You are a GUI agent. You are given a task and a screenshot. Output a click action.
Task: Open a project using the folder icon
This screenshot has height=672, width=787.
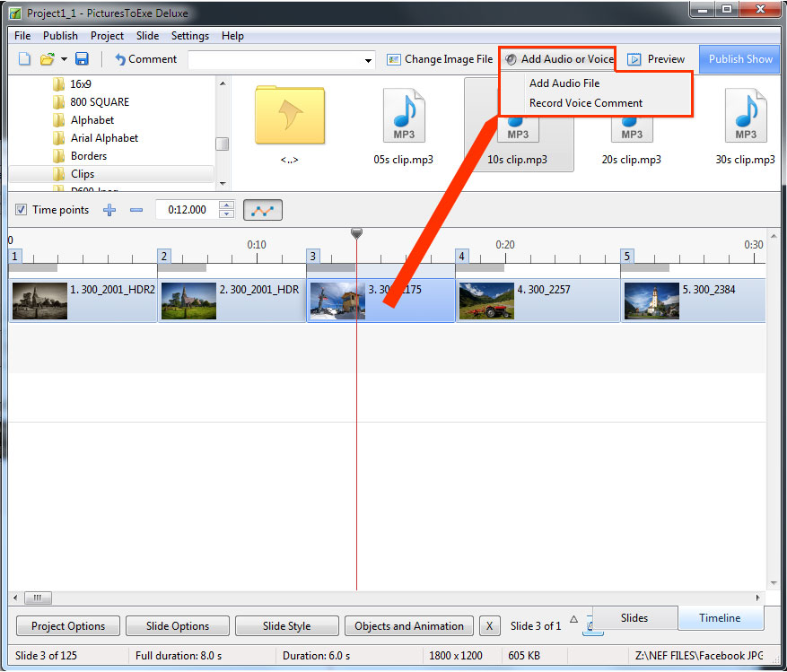48,58
